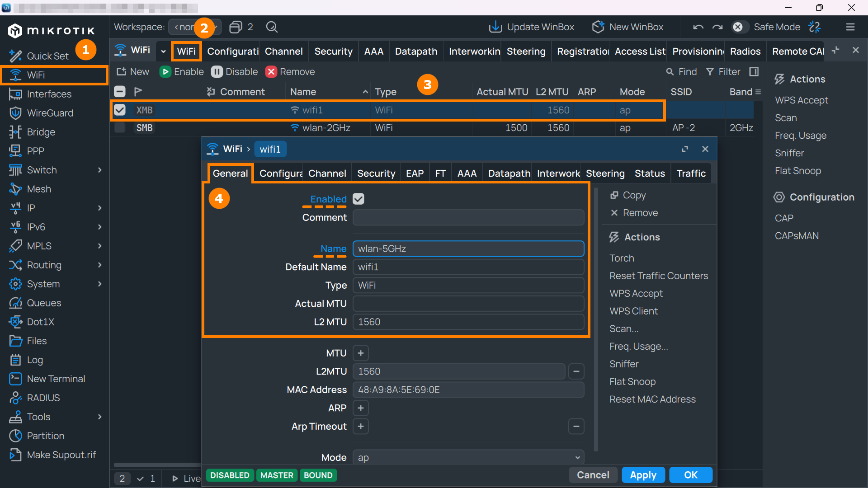Click the Apply button
The image size is (868, 488).
click(x=643, y=475)
